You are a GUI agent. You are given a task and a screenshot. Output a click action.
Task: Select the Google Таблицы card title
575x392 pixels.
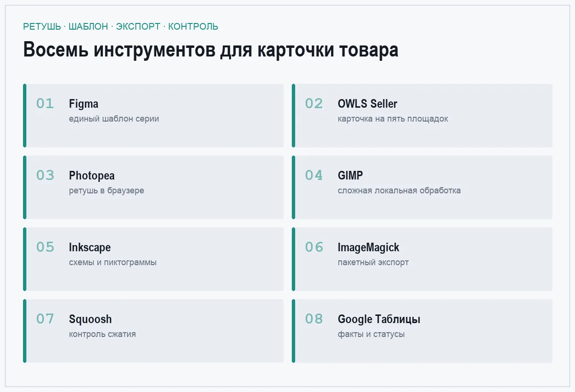379,319
